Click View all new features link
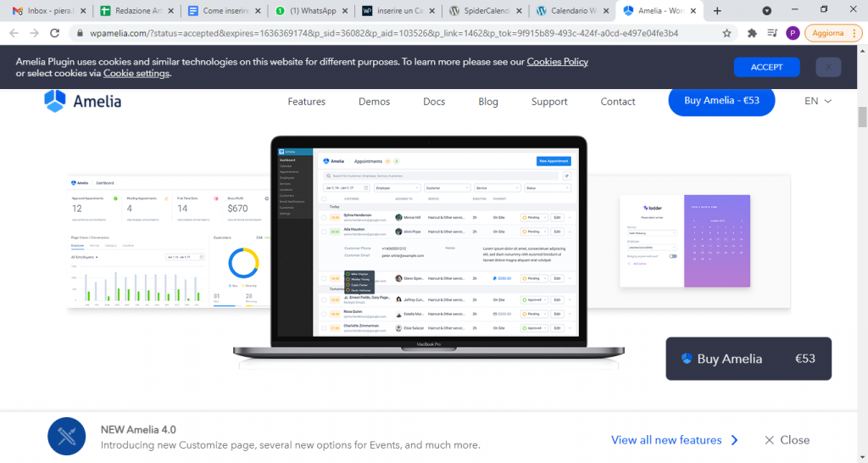The image size is (868, 463). (666, 440)
